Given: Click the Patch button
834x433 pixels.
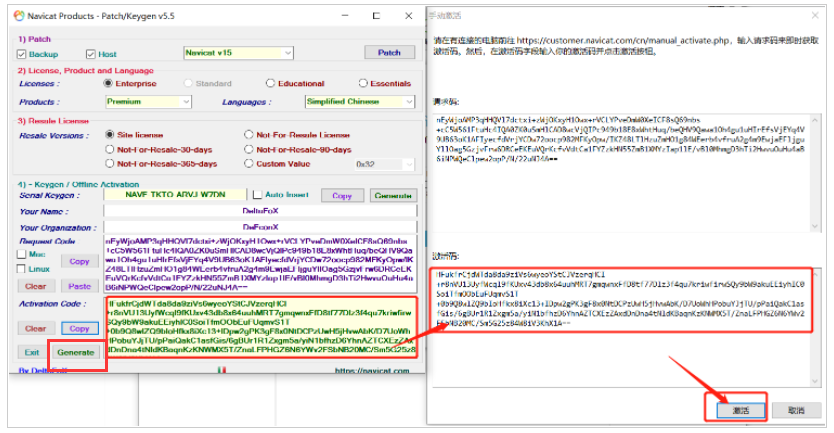Looking at the screenshot, I should tap(389, 53).
